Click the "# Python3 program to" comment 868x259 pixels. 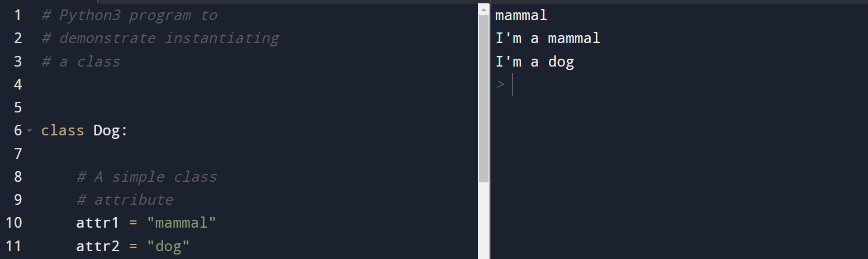coord(130,15)
